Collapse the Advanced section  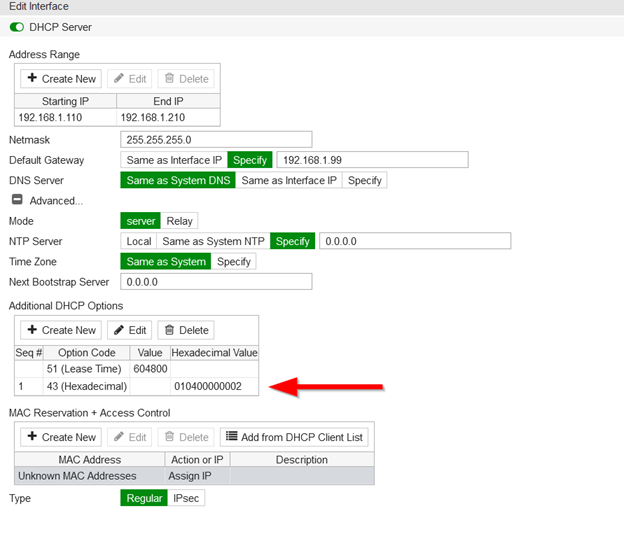[x=16, y=201]
